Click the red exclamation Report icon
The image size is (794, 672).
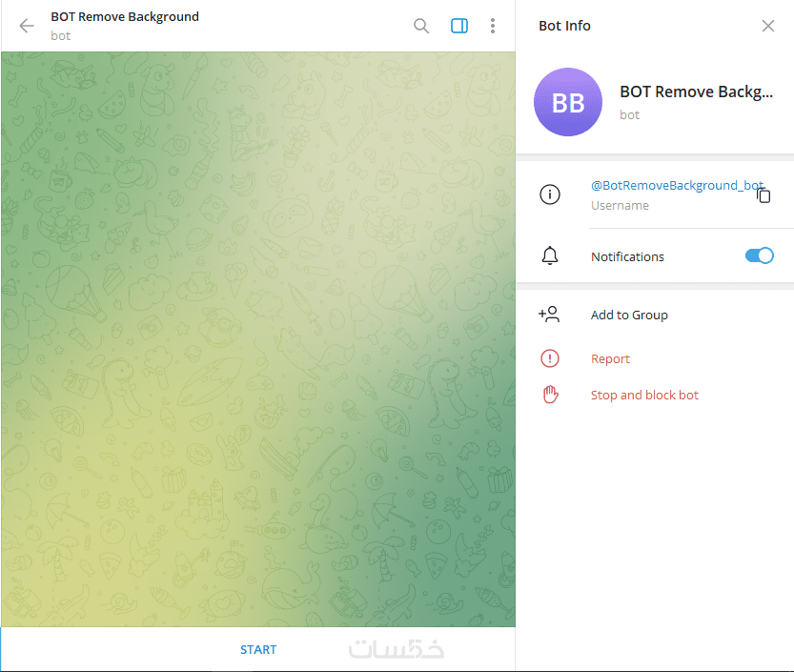pyautogui.click(x=549, y=358)
